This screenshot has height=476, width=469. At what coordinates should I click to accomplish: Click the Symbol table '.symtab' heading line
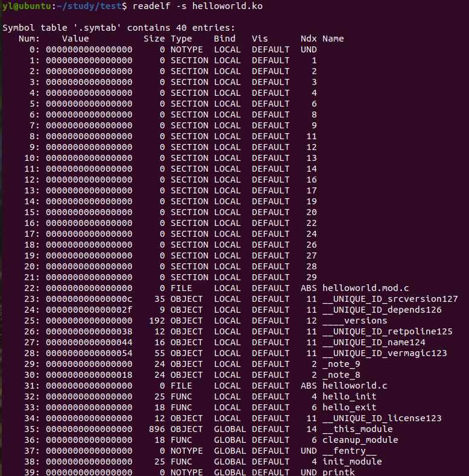click(x=119, y=28)
